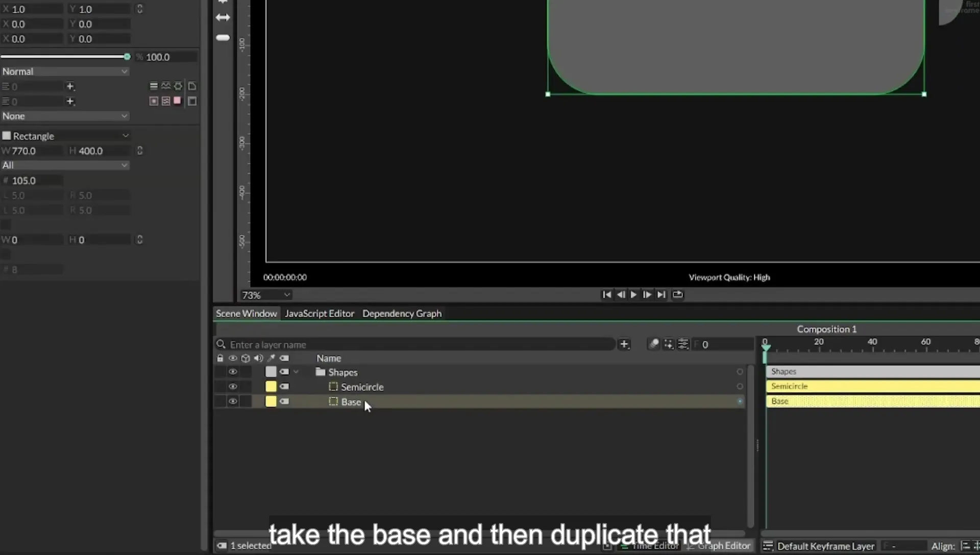Switch to the Graph Editor tab
980x555 pixels.
tap(719, 546)
